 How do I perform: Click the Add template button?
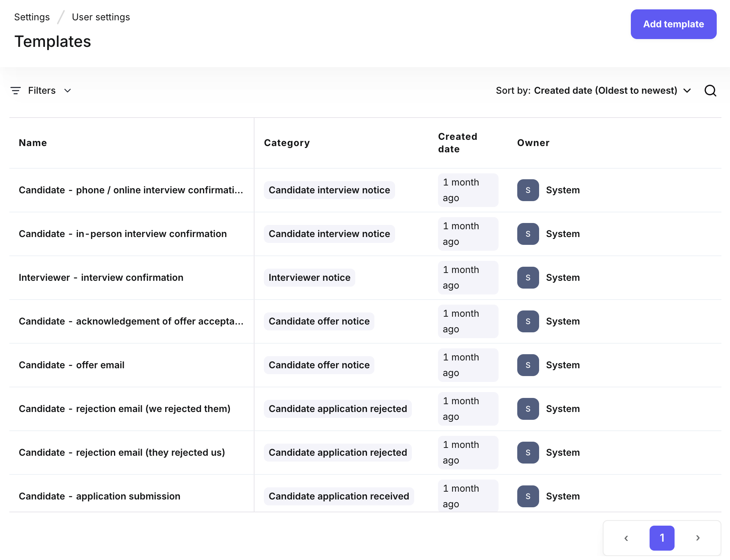click(x=673, y=24)
